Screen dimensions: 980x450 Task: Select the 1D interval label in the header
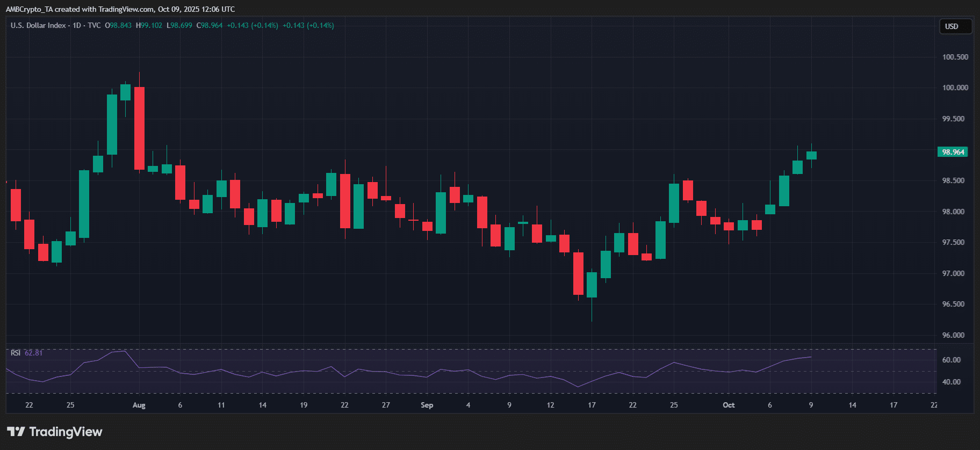tap(77, 25)
